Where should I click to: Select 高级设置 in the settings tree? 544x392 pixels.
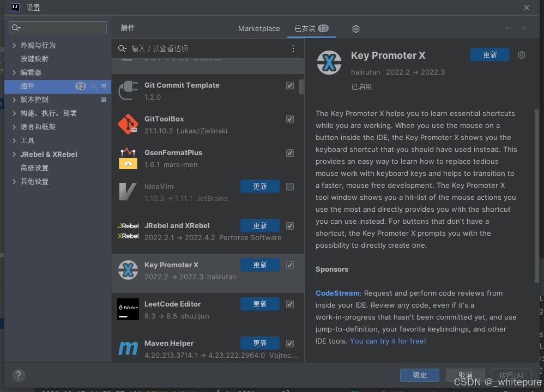pos(34,168)
